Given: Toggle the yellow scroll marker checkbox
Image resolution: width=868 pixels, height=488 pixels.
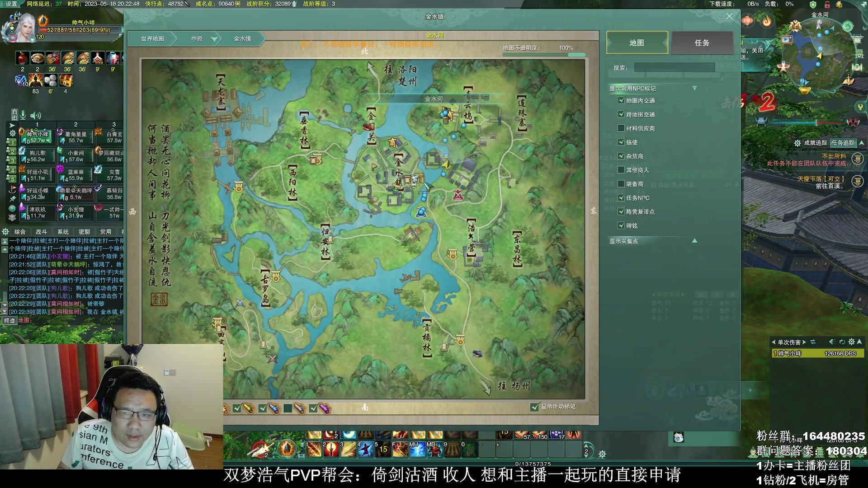Looking at the screenshot, I should tap(237, 408).
